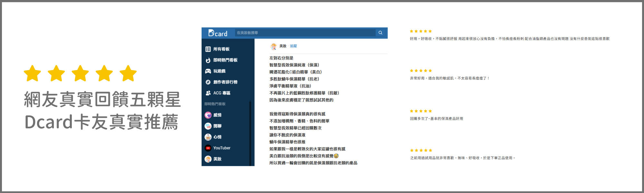Screen dimensions: 644x193
Task: Click the flame icon beside 即時熱門看板
Action: pyautogui.click(x=208, y=60)
